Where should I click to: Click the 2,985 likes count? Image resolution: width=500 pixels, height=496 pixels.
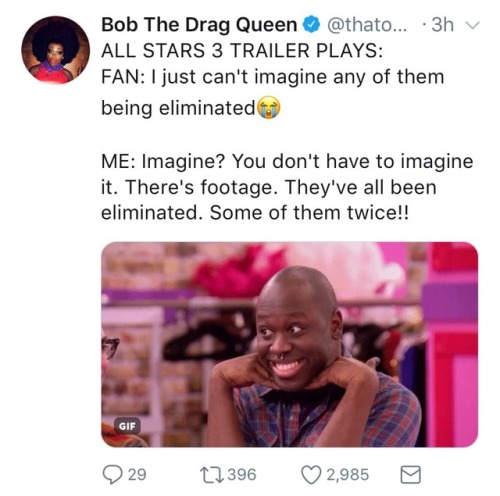tap(348, 475)
